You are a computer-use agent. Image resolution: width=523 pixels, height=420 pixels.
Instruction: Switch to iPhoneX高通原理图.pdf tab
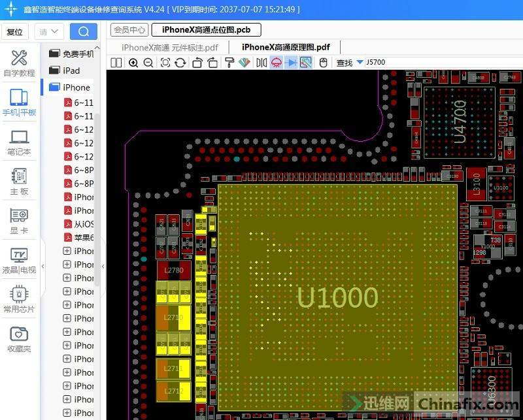(x=286, y=47)
